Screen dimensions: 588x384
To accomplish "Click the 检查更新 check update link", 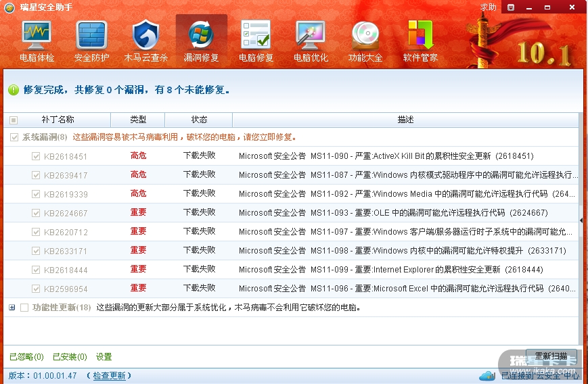I will point(109,375).
